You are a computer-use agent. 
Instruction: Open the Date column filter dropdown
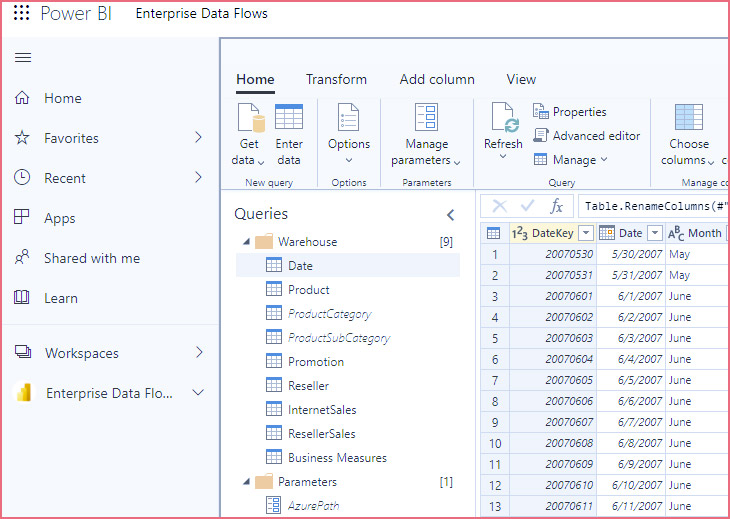655,233
